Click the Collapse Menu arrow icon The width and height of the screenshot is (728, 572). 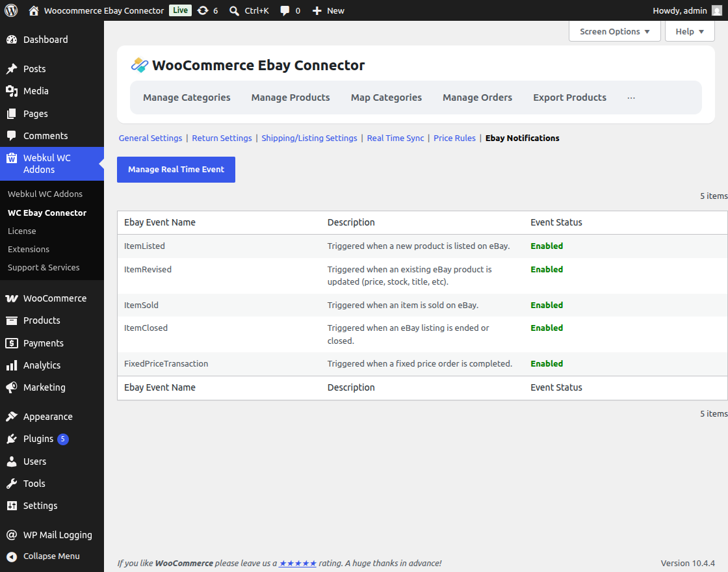(x=12, y=556)
